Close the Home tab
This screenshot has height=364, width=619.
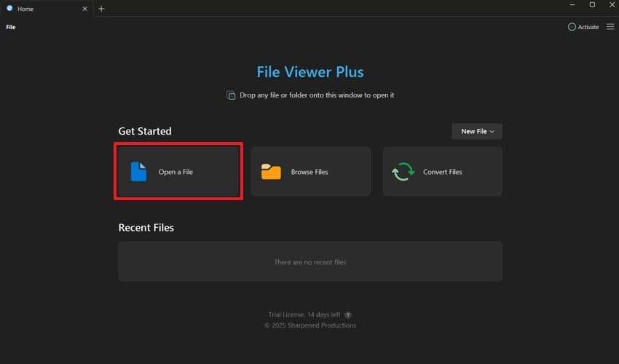tap(84, 9)
